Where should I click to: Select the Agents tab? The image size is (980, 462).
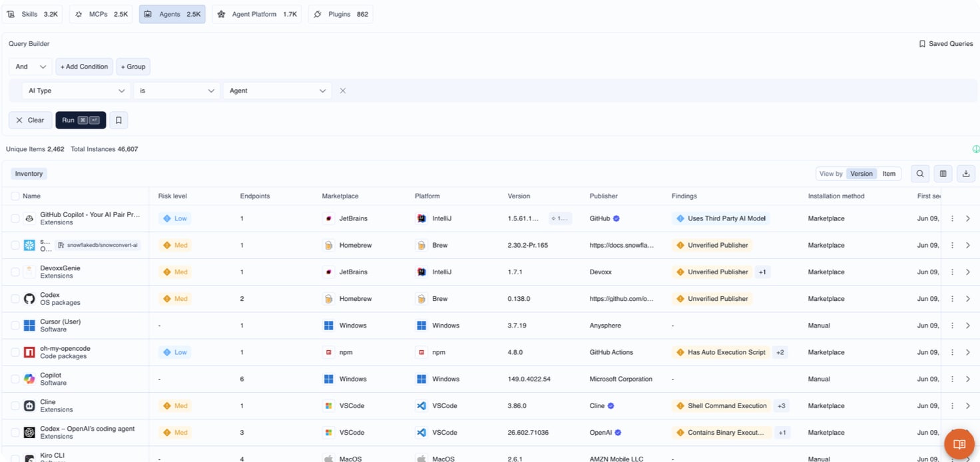pos(172,14)
